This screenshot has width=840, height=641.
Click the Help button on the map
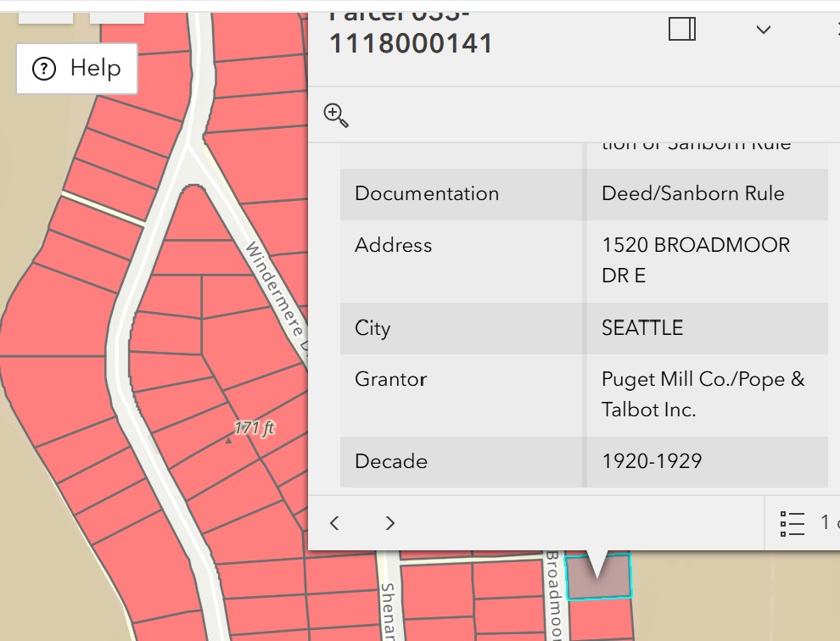(76, 69)
